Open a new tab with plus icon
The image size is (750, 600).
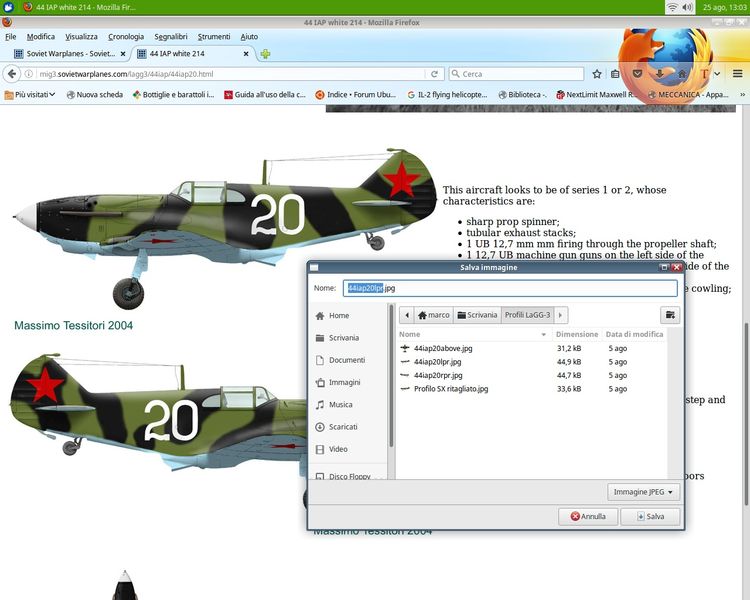click(x=265, y=54)
